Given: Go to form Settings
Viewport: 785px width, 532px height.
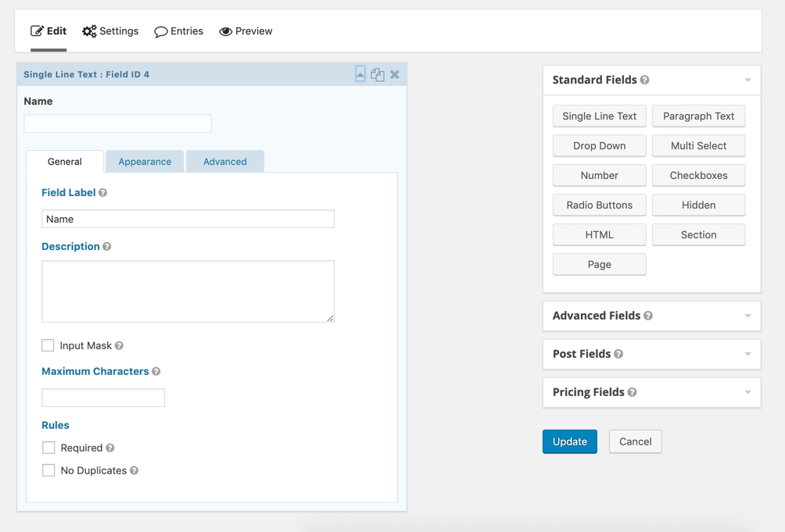Looking at the screenshot, I should 110,31.
